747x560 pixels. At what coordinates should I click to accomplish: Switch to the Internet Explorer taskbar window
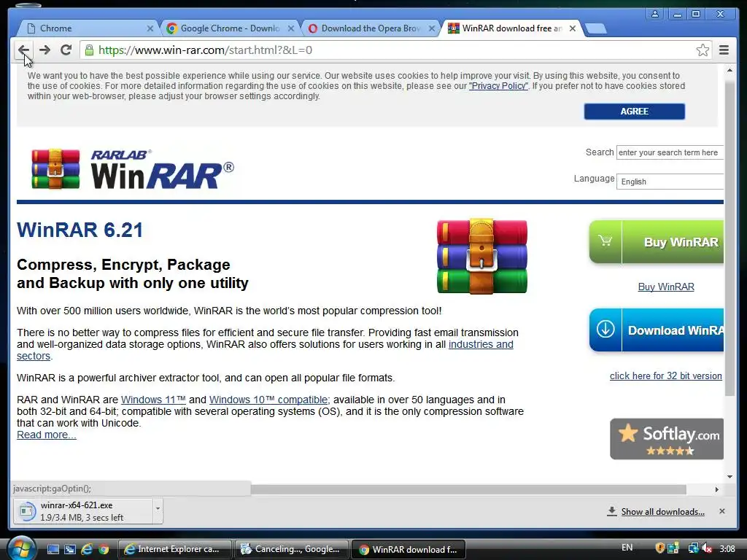point(174,549)
